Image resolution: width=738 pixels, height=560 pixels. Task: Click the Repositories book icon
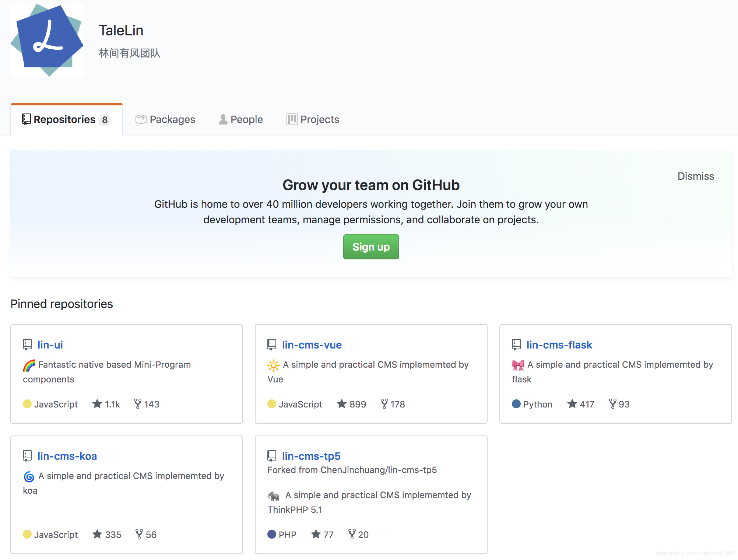27,119
